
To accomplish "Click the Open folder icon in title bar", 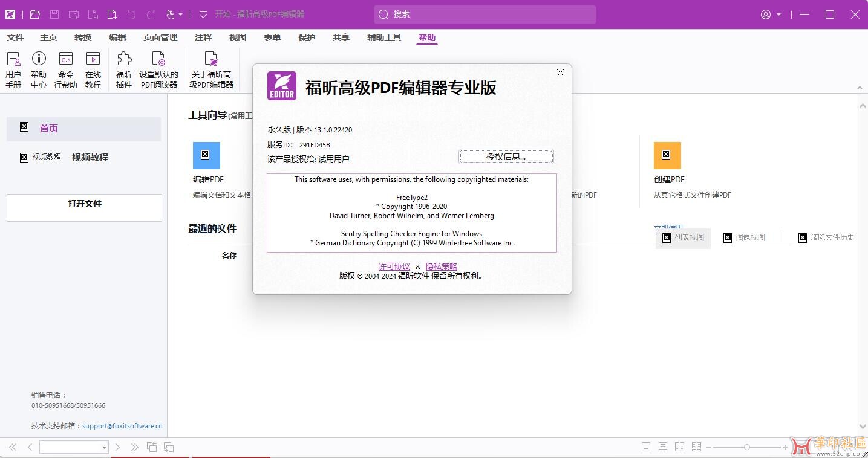I will point(34,15).
